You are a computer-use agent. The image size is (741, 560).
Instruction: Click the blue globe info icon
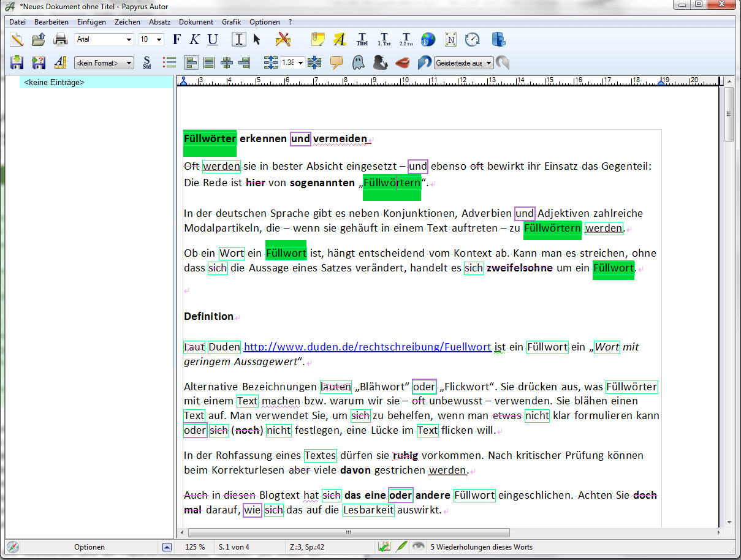point(428,40)
